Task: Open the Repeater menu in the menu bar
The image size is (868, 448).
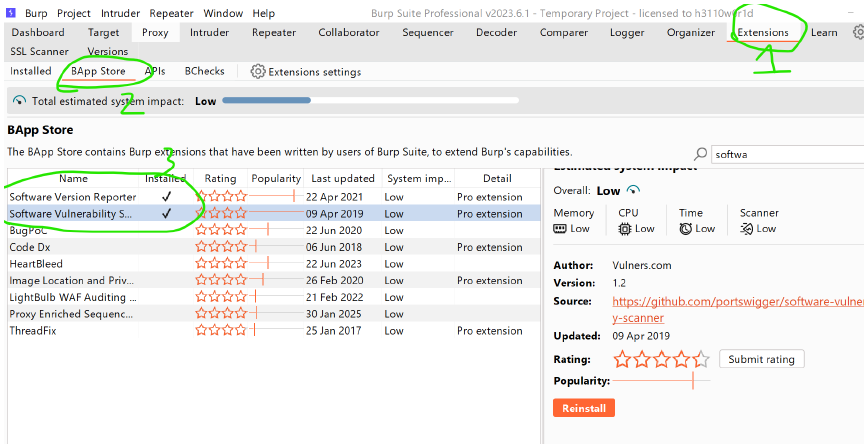Action: point(171,13)
